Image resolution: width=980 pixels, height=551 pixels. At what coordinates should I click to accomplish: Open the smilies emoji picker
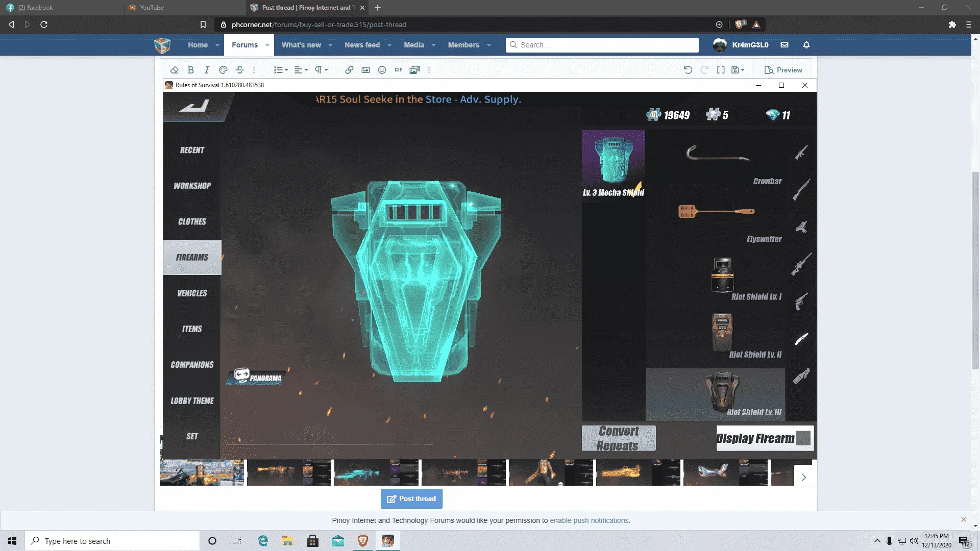382,70
